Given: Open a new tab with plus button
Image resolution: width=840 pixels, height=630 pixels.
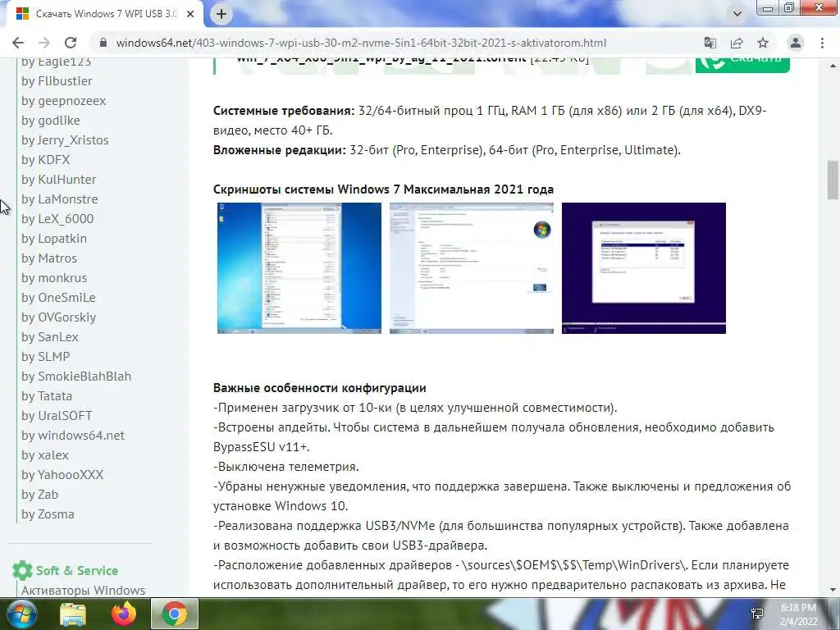Looking at the screenshot, I should tap(221, 14).
